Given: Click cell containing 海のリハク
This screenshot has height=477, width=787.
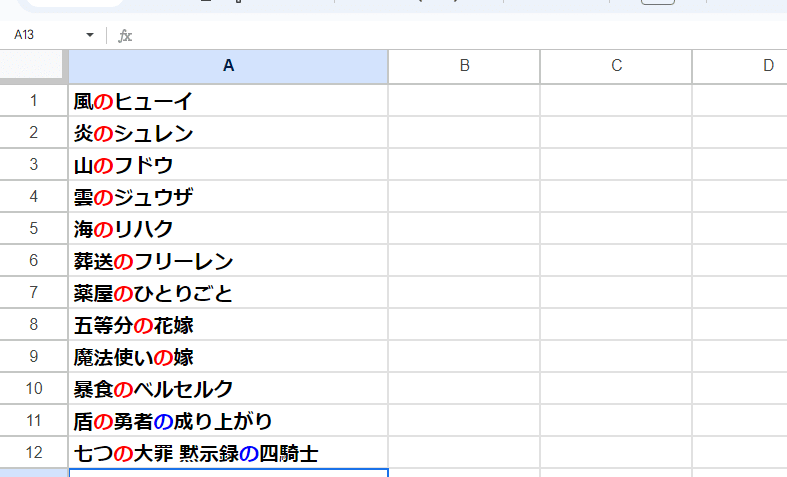Looking at the screenshot, I should [x=228, y=228].
